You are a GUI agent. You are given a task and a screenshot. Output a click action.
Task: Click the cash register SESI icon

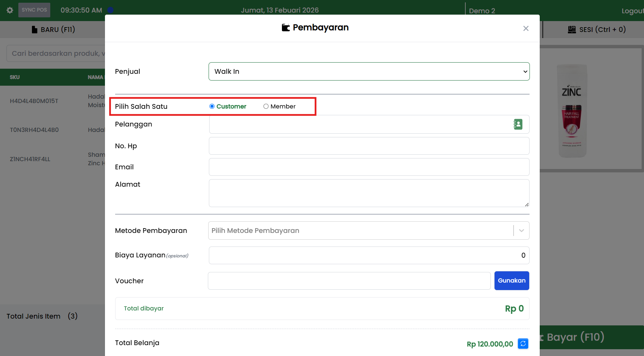tap(572, 30)
